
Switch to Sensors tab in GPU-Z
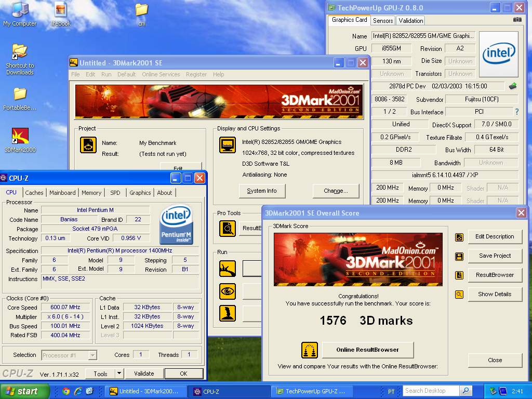coord(383,21)
